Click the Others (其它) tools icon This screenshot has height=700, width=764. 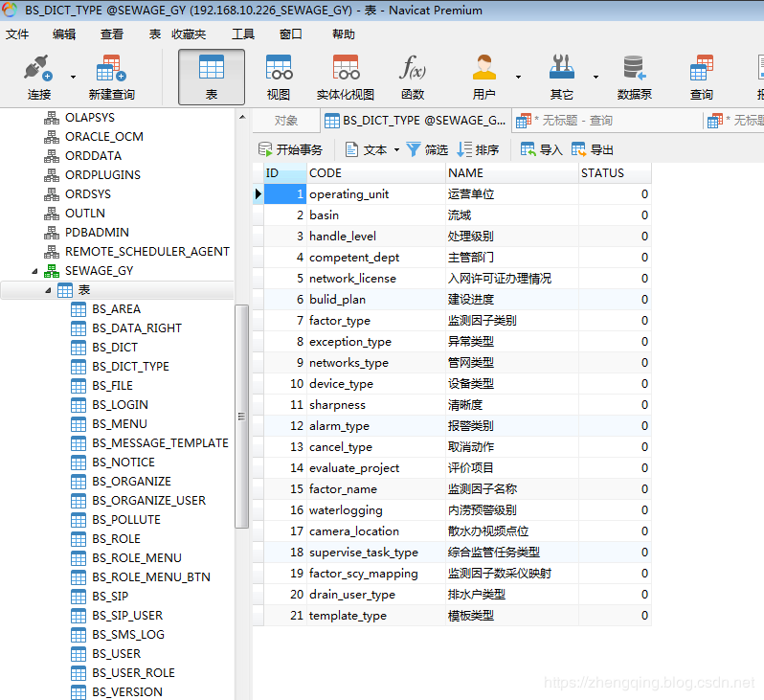pos(562,67)
